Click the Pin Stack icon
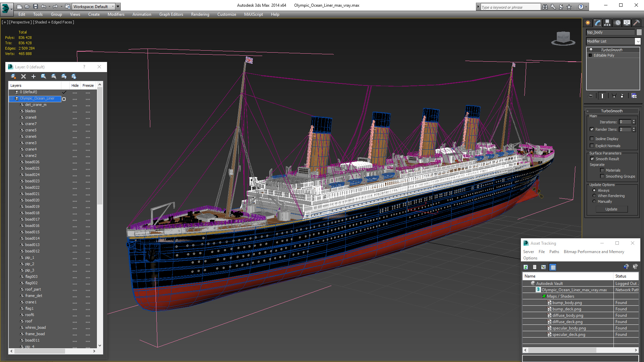The width and height of the screenshot is (644, 362). [x=591, y=96]
